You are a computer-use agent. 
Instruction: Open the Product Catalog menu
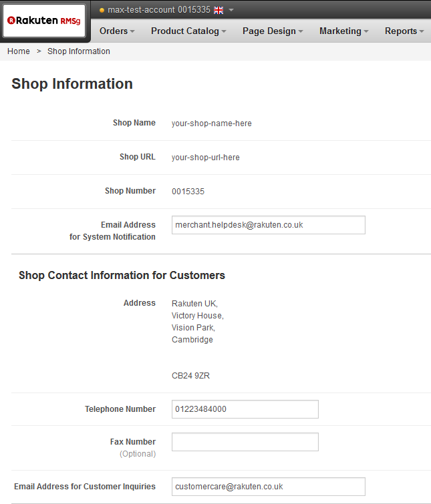point(188,31)
